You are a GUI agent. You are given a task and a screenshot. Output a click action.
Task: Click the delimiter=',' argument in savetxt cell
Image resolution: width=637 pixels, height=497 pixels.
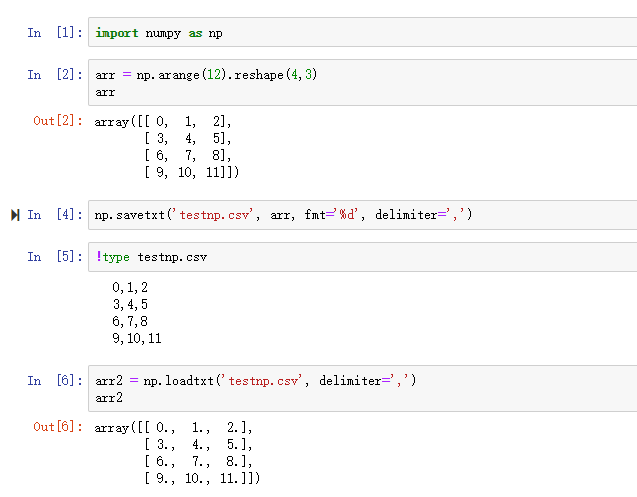(421, 215)
